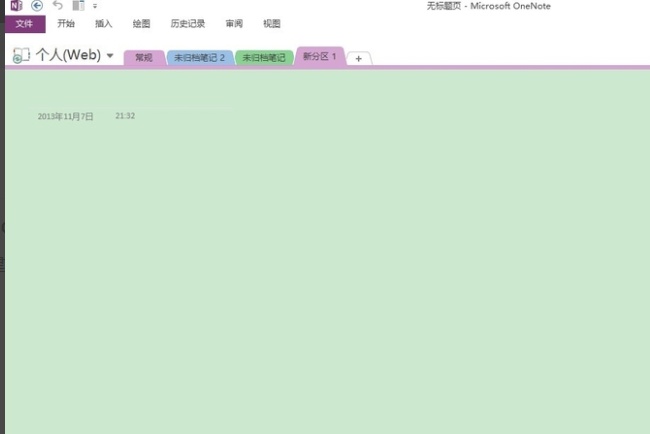Switch to the 审阅 ribbon tab

234,24
